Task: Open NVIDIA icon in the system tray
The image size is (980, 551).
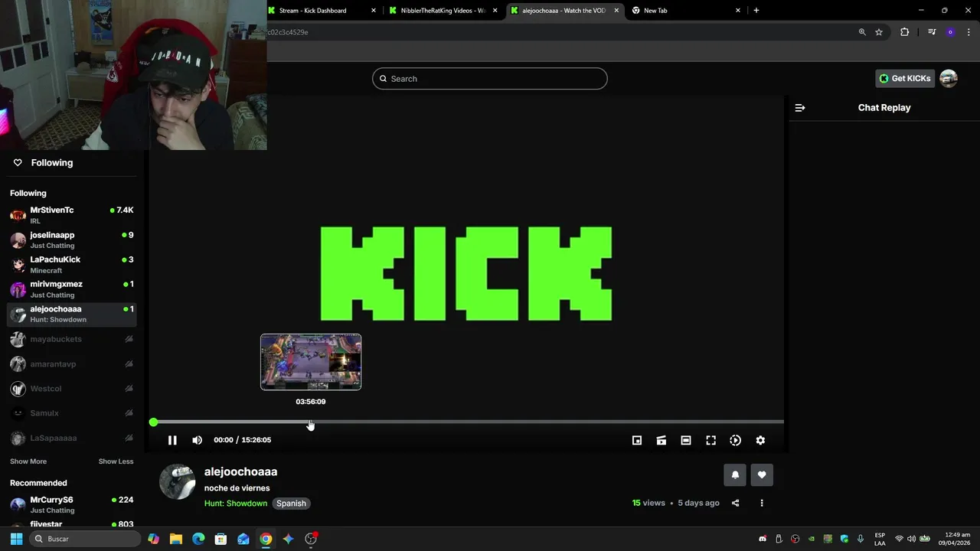Action: pyautogui.click(x=812, y=539)
